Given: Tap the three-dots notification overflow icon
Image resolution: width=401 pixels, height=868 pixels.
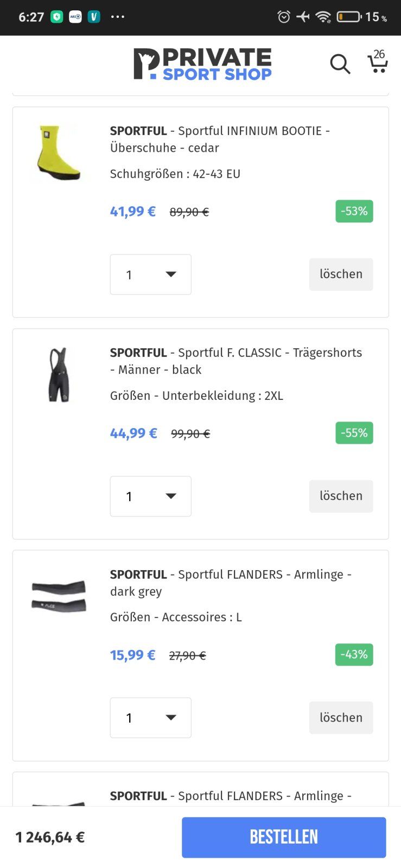Looking at the screenshot, I should point(118,17).
